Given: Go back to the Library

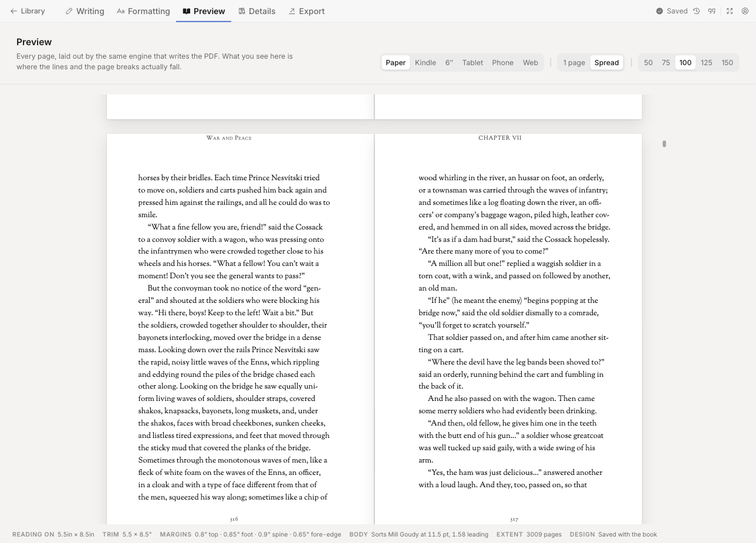Looking at the screenshot, I should tap(28, 11).
